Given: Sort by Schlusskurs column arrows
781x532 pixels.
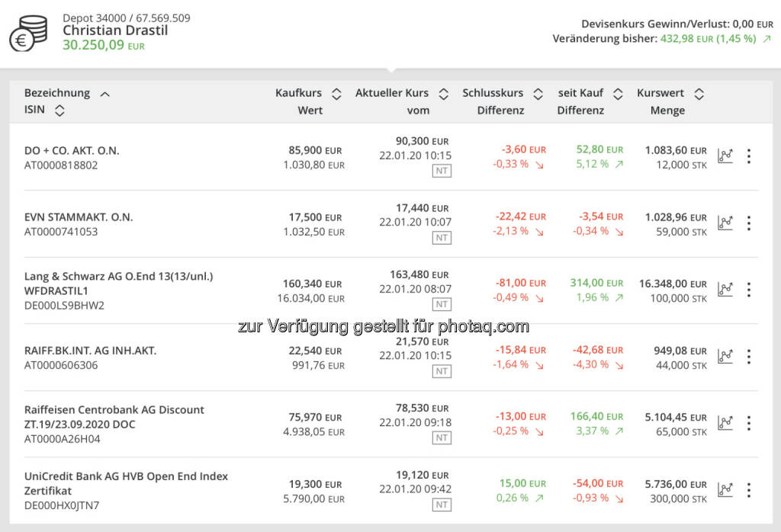Looking at the screenshot, I should click(538, 94).
